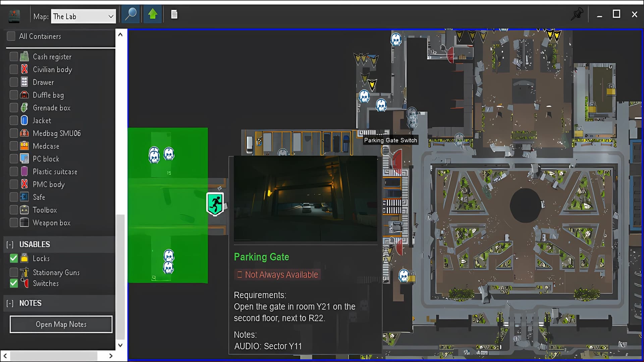Click the Toolbox label in container list

(45, 210)
